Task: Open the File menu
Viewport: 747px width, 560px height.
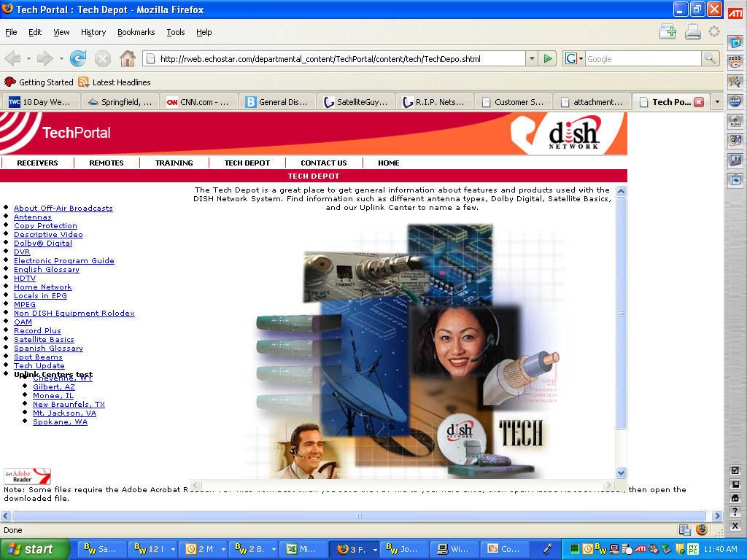Action: click(x=11, y=32)
